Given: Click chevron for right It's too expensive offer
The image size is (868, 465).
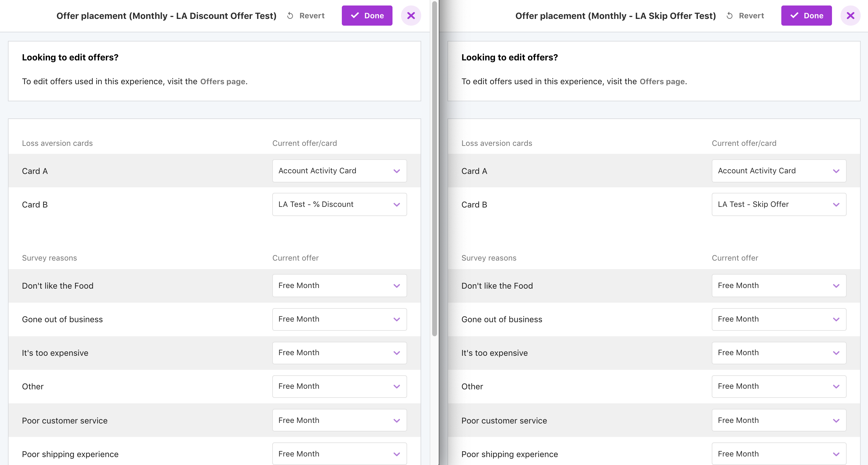Looking at the screenshot, I should 836,353.
